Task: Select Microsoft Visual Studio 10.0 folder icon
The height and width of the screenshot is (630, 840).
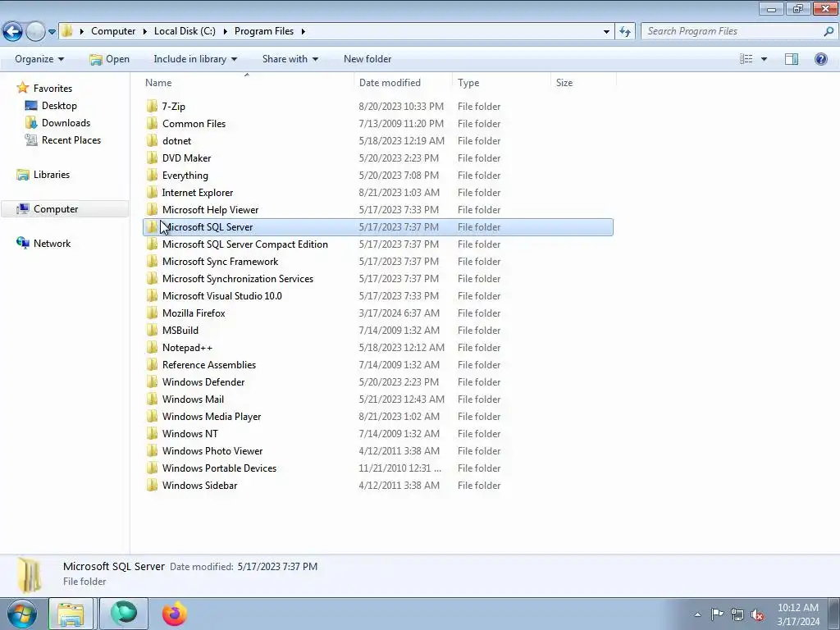Action: pyautogui.click(x=152, y=295)
